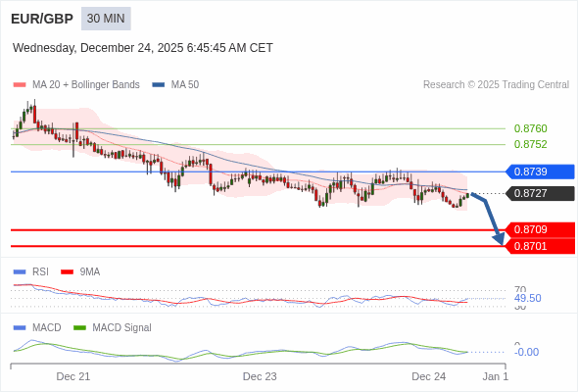Click the 0.8760 resistance level label
This screenshot has height=392, width=578.
(530, 128)
